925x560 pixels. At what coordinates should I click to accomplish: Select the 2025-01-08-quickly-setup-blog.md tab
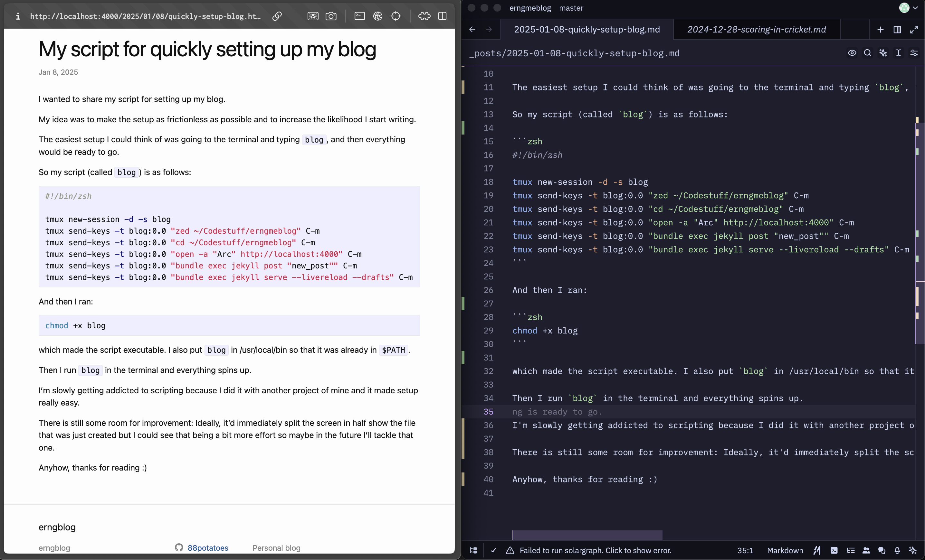[587, 29]
